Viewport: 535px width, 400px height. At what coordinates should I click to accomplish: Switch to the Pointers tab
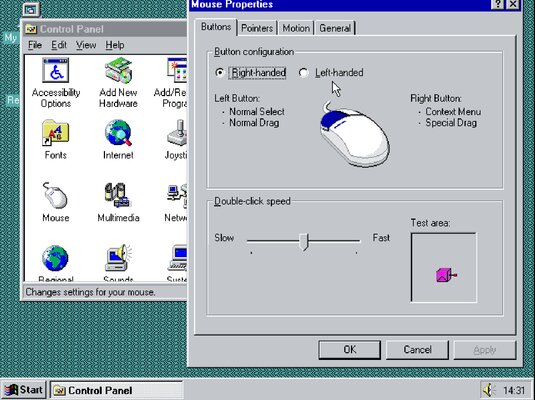pos(257,28)
